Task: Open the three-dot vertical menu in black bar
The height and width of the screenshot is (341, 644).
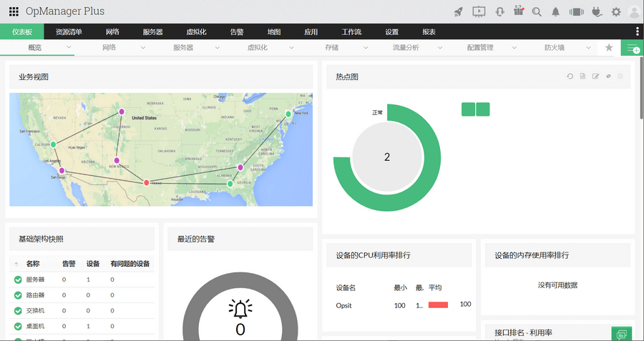Action: 638,31
